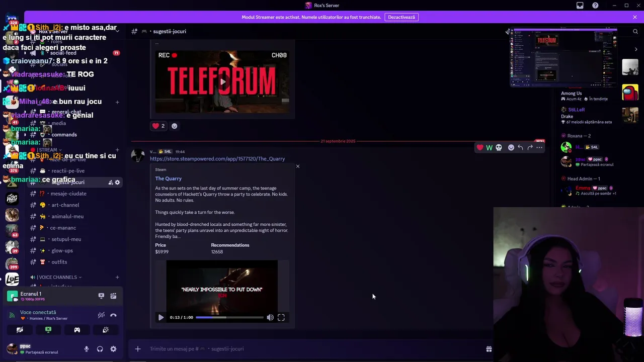The width and height of the screenshot is (644, 362).
Task: Forward message using forward arrow icon
Action: coord(530,147)
